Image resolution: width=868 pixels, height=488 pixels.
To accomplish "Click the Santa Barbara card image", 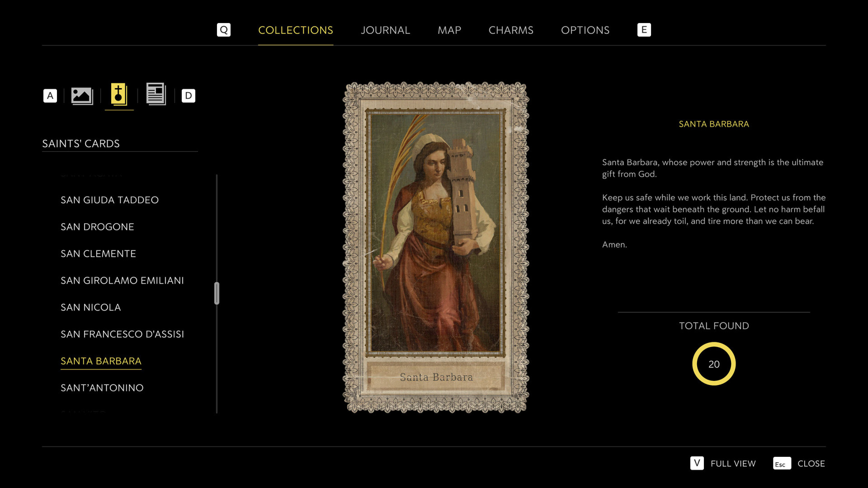I will pos(436,247).
